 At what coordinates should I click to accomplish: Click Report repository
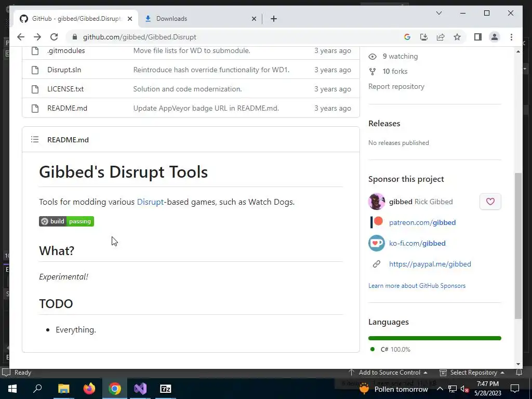[396, 87]
